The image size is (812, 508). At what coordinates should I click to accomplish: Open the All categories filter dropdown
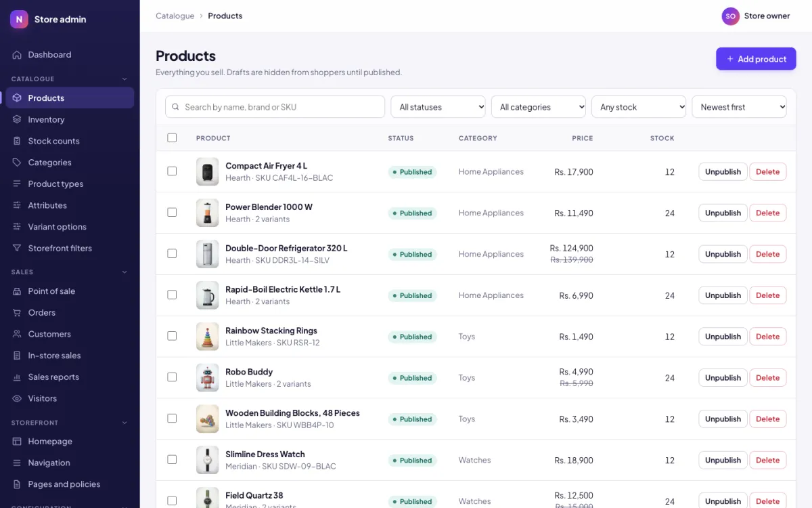[x=538, y=107]
